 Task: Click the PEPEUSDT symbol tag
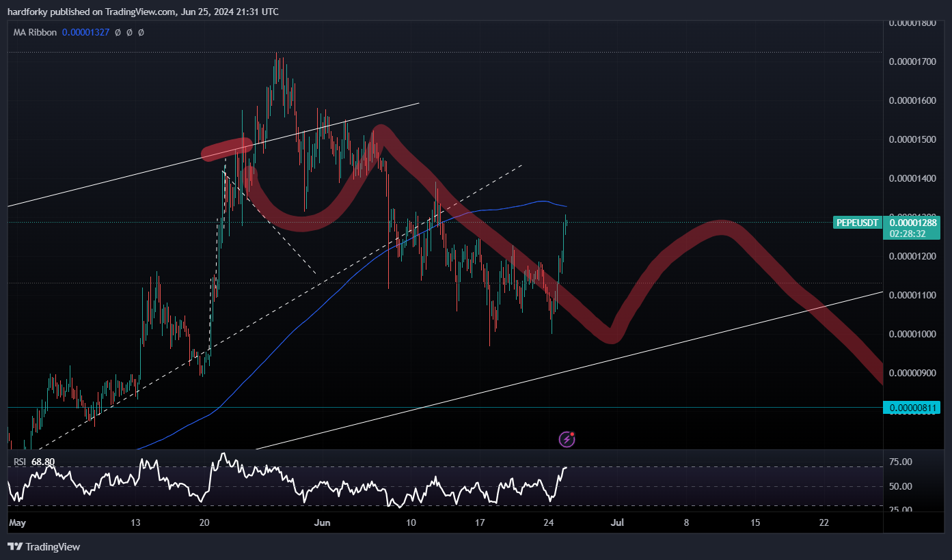857,223
